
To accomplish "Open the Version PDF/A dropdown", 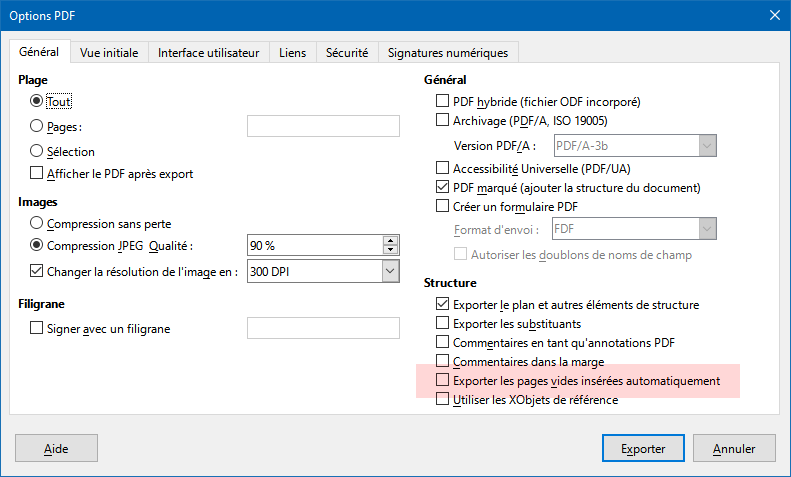I will (x=635, y=146).
